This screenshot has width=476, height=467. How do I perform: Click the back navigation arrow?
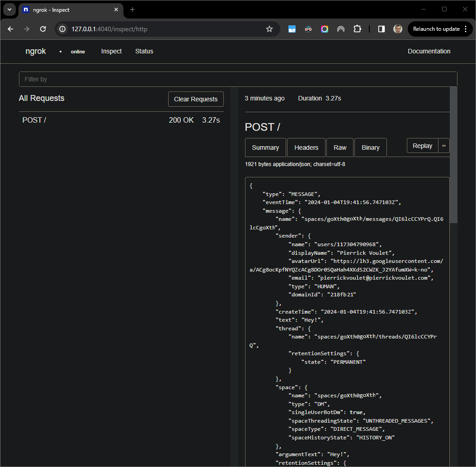(10, 29)
